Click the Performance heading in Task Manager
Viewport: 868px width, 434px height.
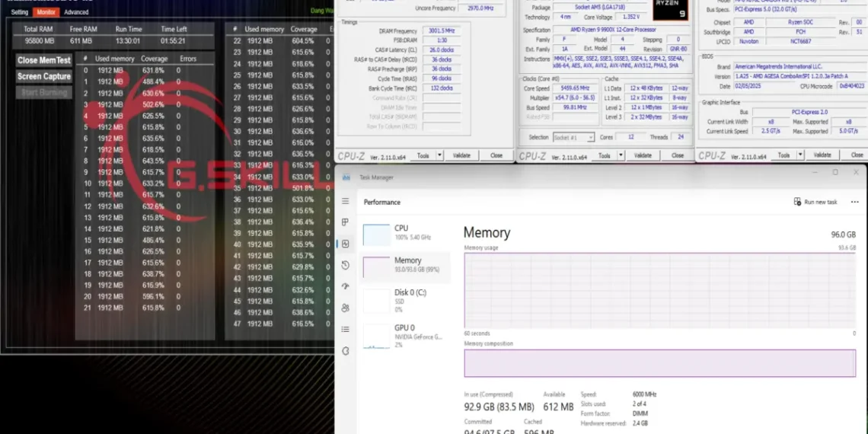tap(382, 203)
